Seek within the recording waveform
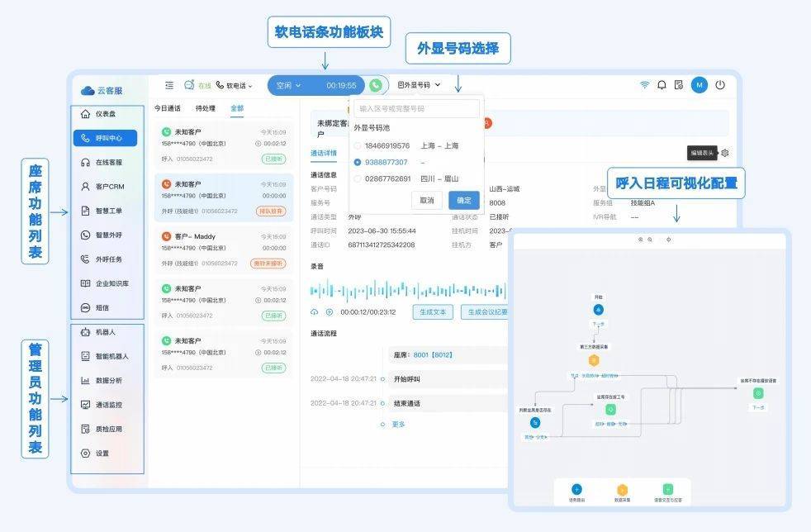 [x=408, y=291]
